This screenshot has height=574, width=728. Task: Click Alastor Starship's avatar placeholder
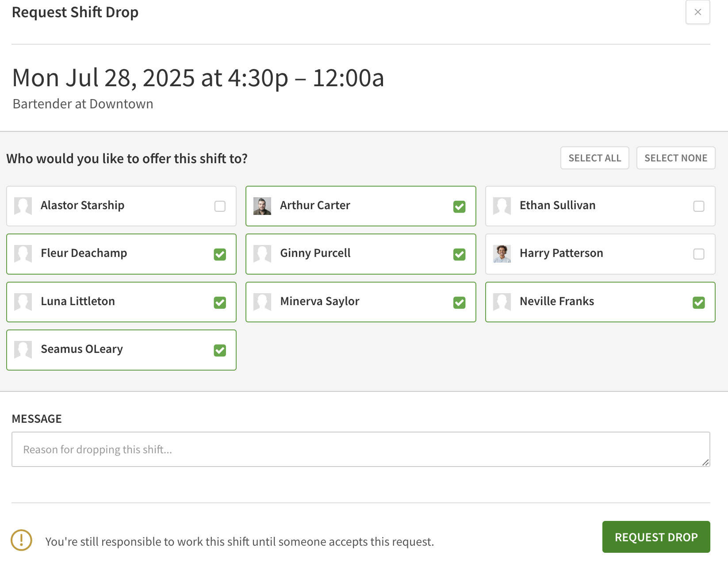pyautogui.click(x=23, y=206)
